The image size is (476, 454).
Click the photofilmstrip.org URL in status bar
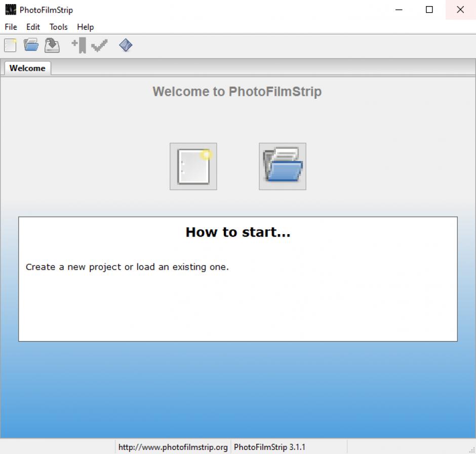tap(173, 447)
